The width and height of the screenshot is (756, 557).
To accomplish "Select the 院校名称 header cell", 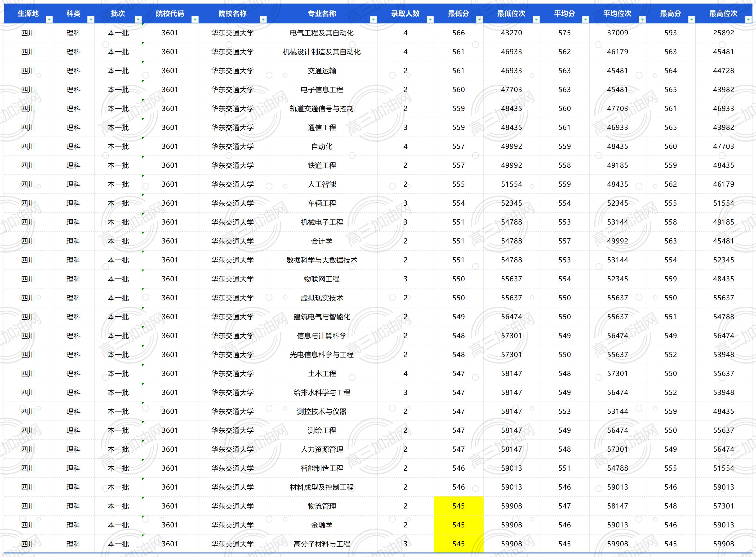I will point(233,13).
